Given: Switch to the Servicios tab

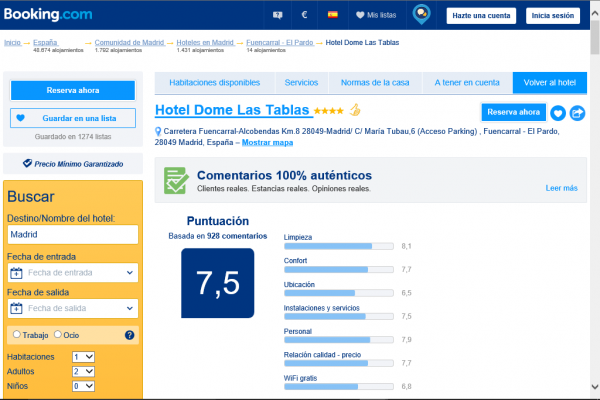Looking at the screenshot, I should pyautogui.click(x=301, y=83).
